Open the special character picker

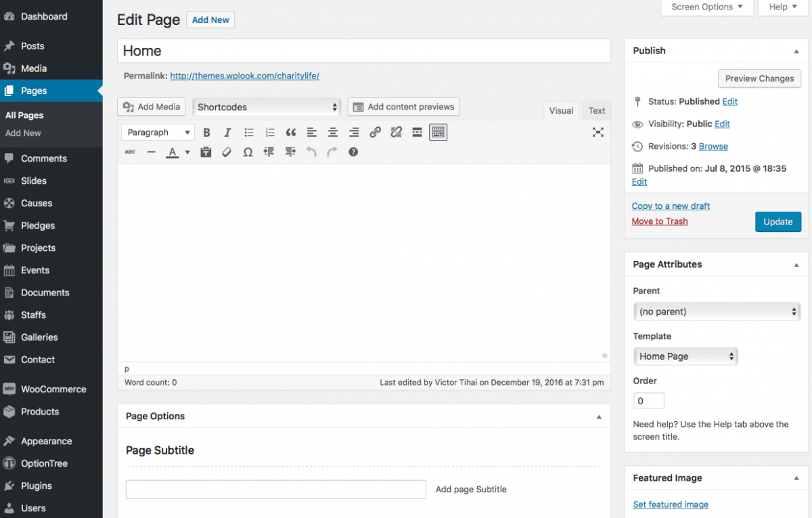(x=248, y=151)
